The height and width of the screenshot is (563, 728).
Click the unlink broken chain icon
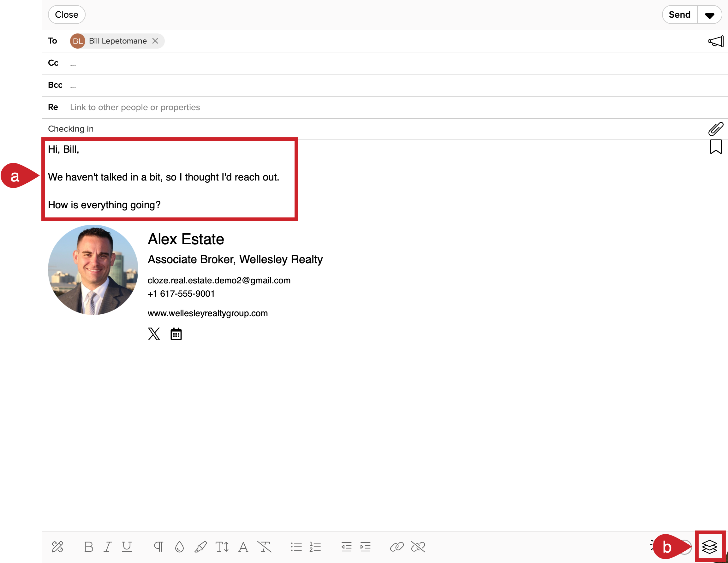tap(418, 547)
